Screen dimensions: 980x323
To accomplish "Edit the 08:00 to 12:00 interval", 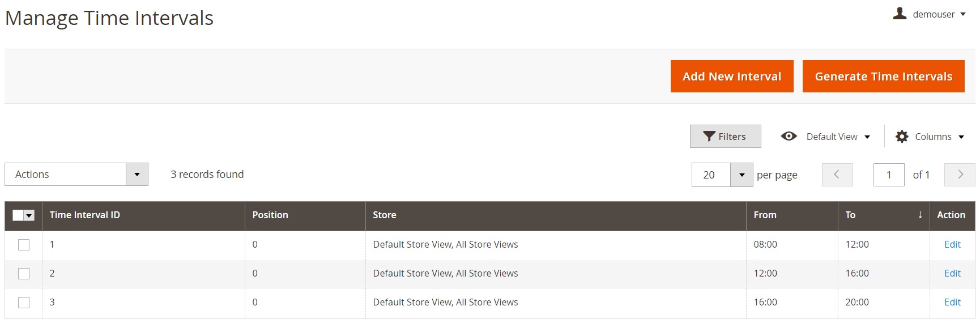I will [952, 244].
